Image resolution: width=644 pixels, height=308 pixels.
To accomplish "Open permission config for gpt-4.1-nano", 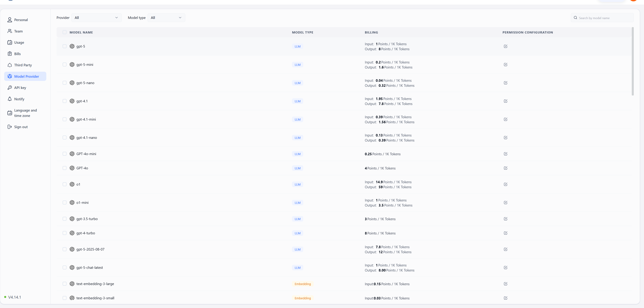I will (x=505, y=138).
